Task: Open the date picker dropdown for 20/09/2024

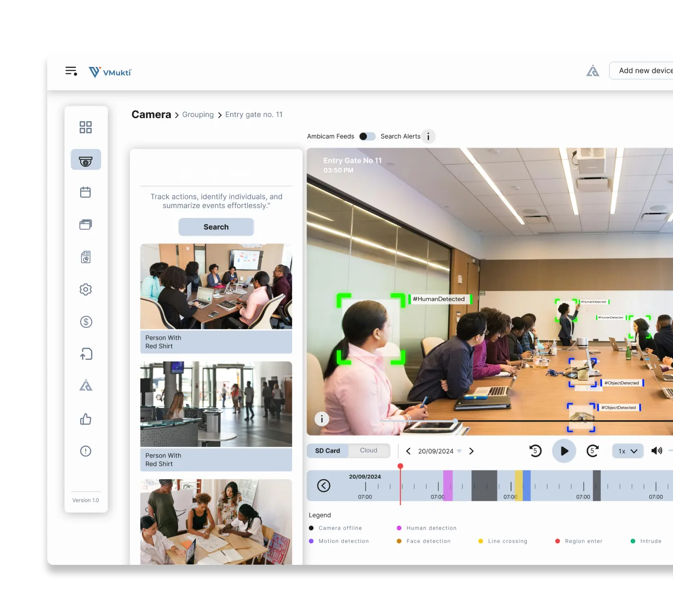Action: click(x=459, y=451)
